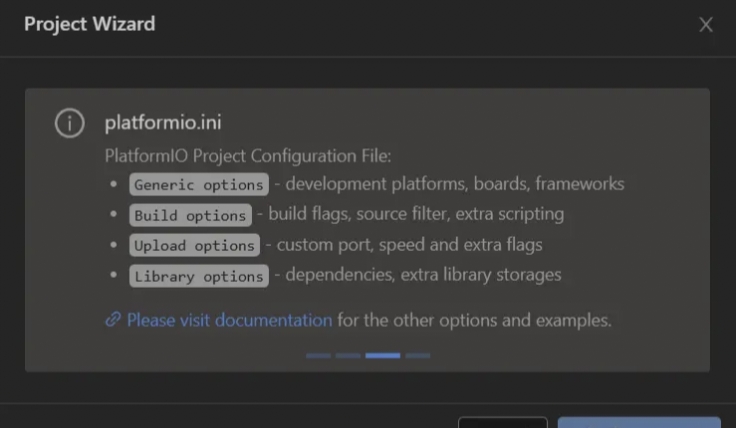Click the PlatformIO Project Configuration File text
736x428 pixels.
(x=248, y=156)
